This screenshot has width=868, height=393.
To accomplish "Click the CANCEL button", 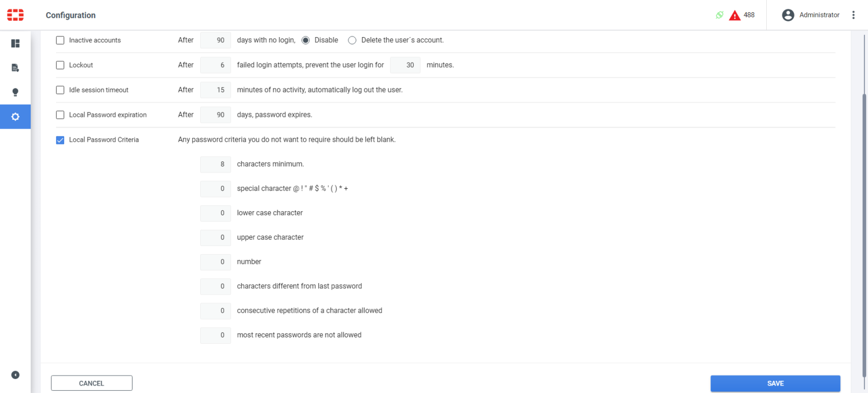I will [x=91, y=383].
